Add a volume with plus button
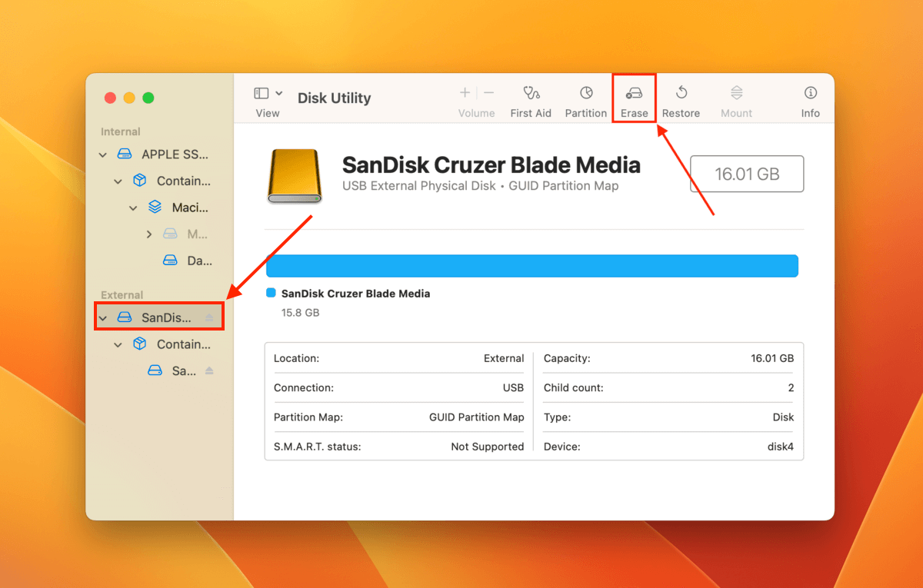Viewport: 923px width, 588px height. pos(465,93)
